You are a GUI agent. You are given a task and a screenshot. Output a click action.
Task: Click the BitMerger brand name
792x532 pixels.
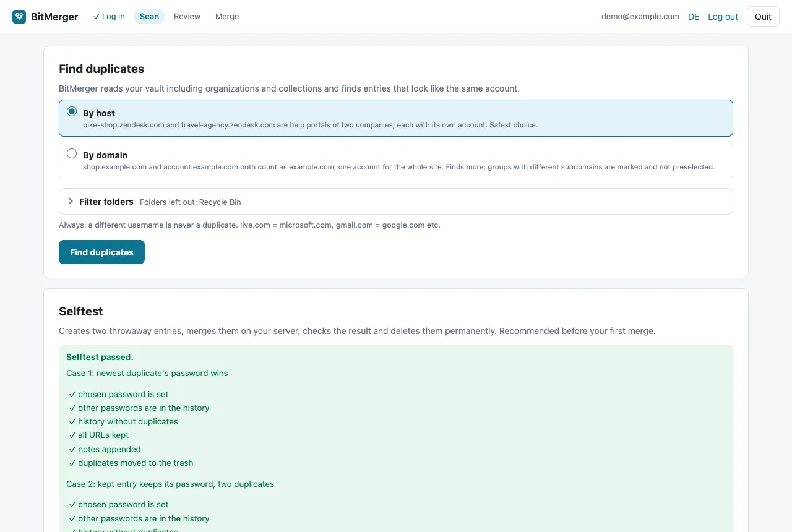tap(54, 17)
